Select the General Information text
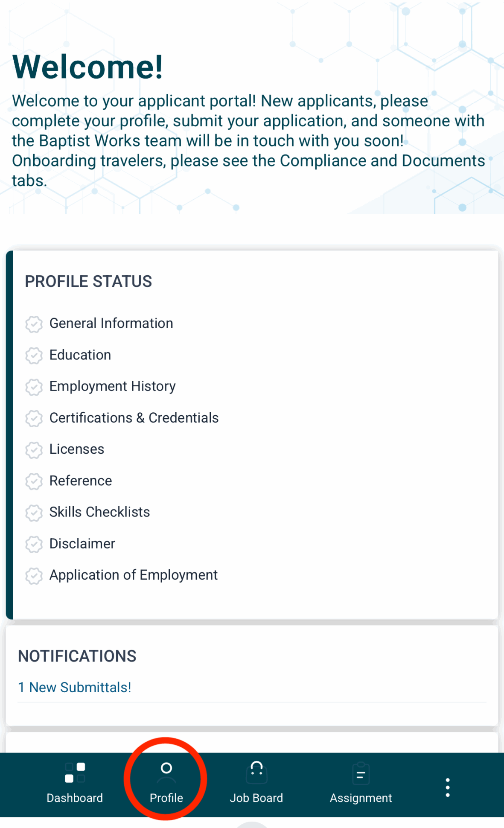This screenshot has width=504, height=828. 111,324
